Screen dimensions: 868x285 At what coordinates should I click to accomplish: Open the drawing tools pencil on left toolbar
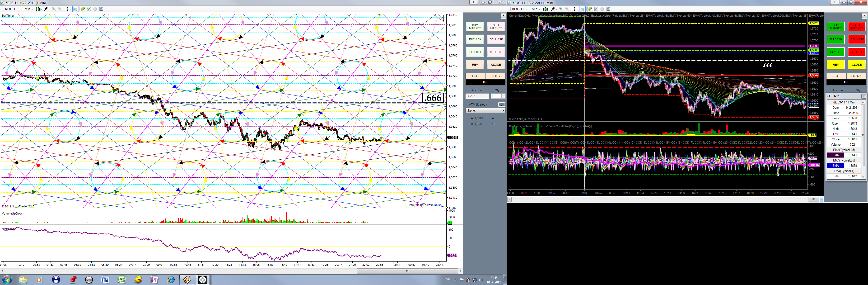pos(46,9)
